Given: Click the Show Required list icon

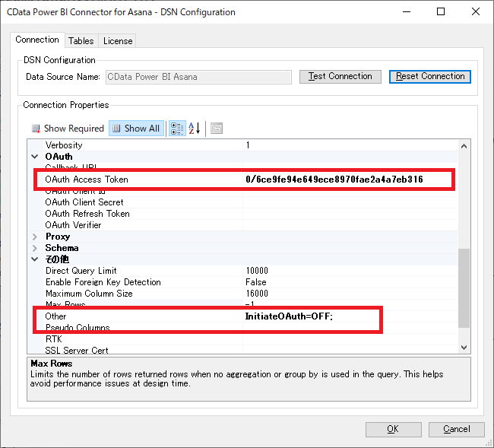Looking at the screenshot, I should (x=36, y=129).
